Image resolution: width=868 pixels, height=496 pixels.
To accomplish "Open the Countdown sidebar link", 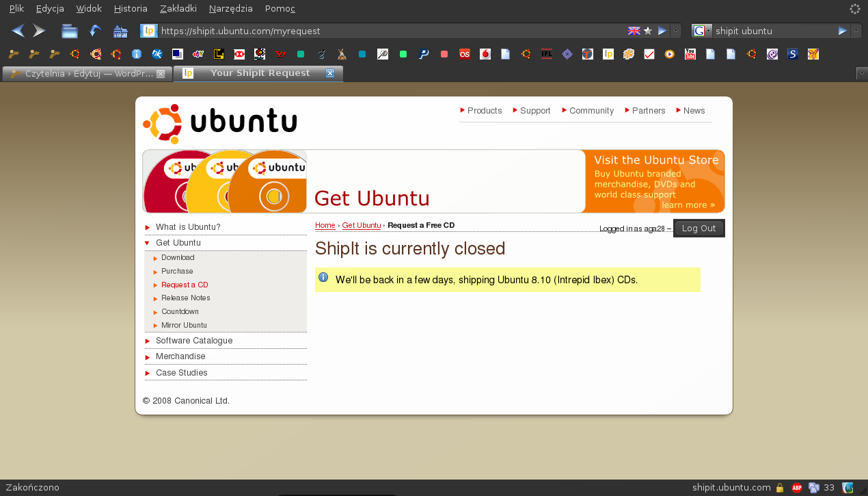I will tap(180, 312).
